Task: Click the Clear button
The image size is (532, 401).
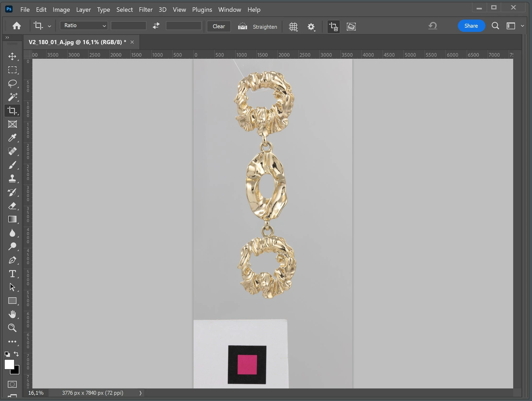Action: click(x=219, y=26)
